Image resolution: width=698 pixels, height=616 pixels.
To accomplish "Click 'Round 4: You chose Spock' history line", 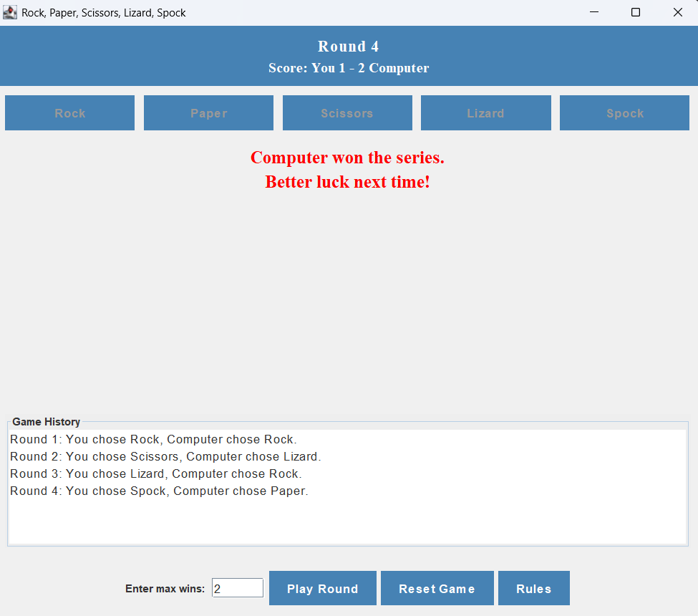I will (159, 491).
